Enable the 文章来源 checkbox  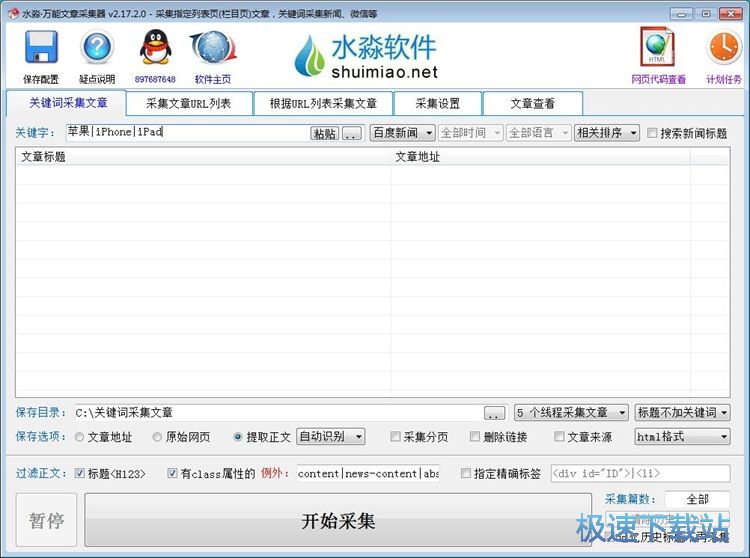tap(559, 437)
